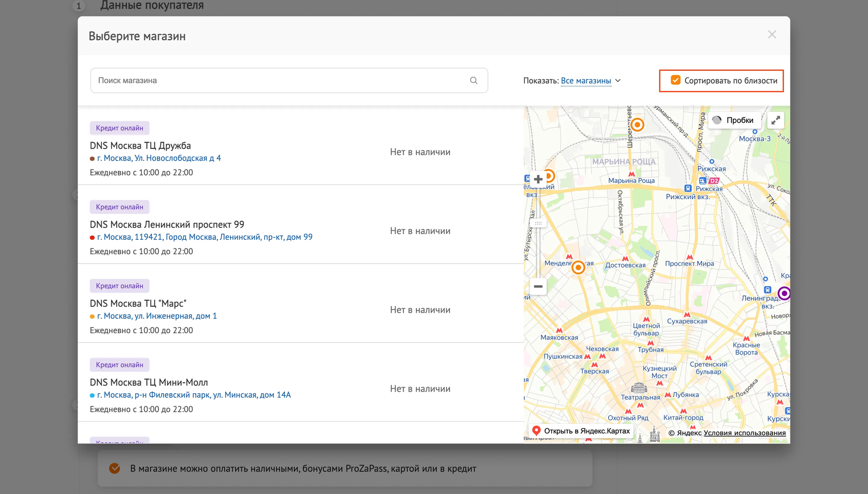Click the search magnifier icon
868x494 pixels.
click(x=474, y=81)
